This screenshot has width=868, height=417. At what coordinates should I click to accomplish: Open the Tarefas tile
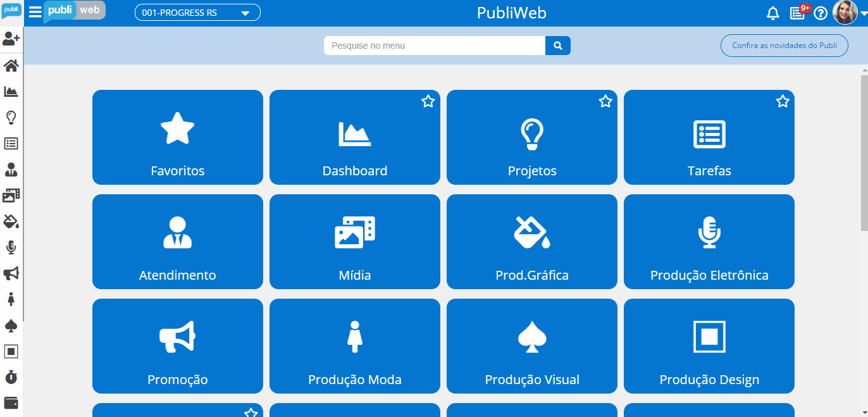click(709, 137)
